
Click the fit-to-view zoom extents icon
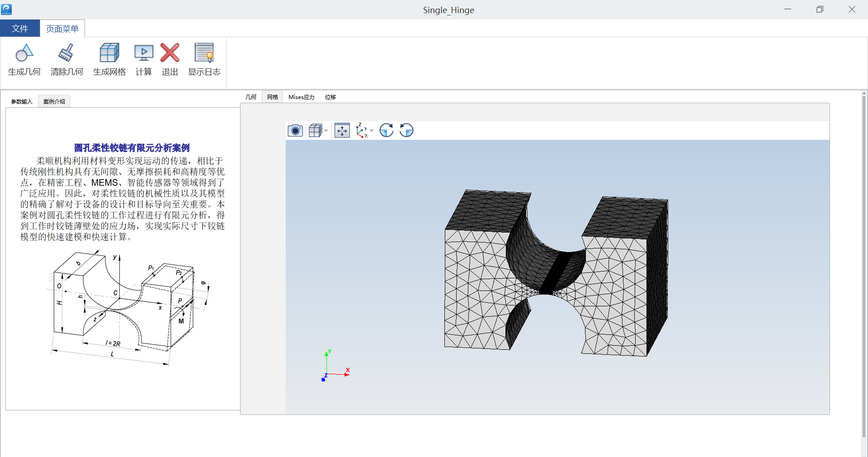342,131
